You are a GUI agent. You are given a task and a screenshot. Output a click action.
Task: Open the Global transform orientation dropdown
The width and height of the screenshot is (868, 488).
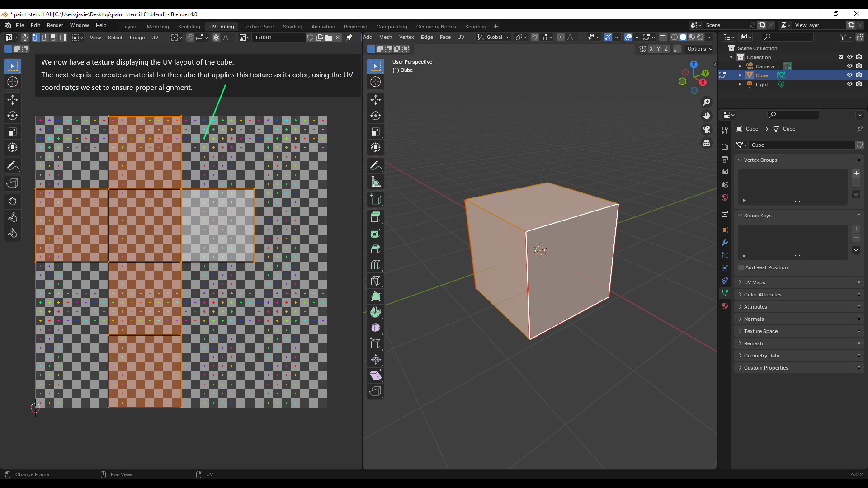[494, 37]
